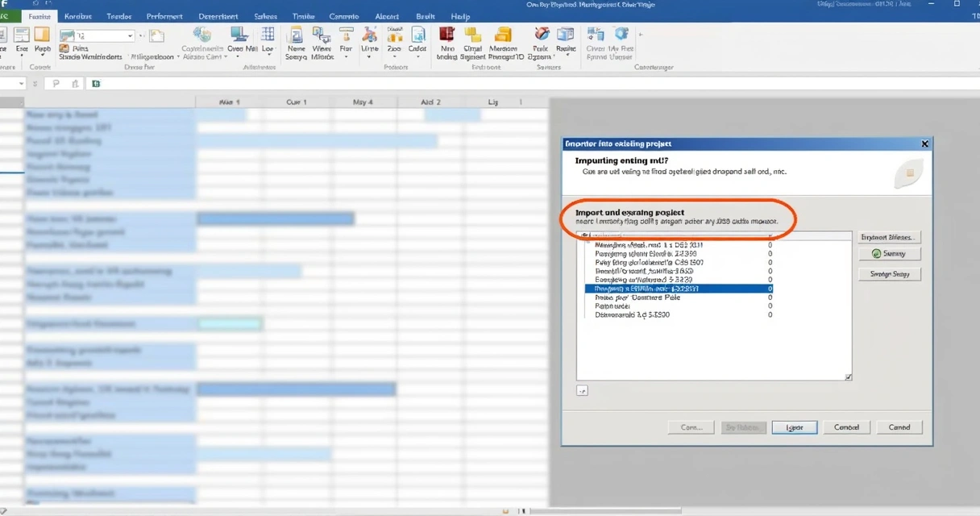980x516 pixels.
Task: Select the Filter icon in the ribbon
Action: pyautogui.click(x=345, y=37)
